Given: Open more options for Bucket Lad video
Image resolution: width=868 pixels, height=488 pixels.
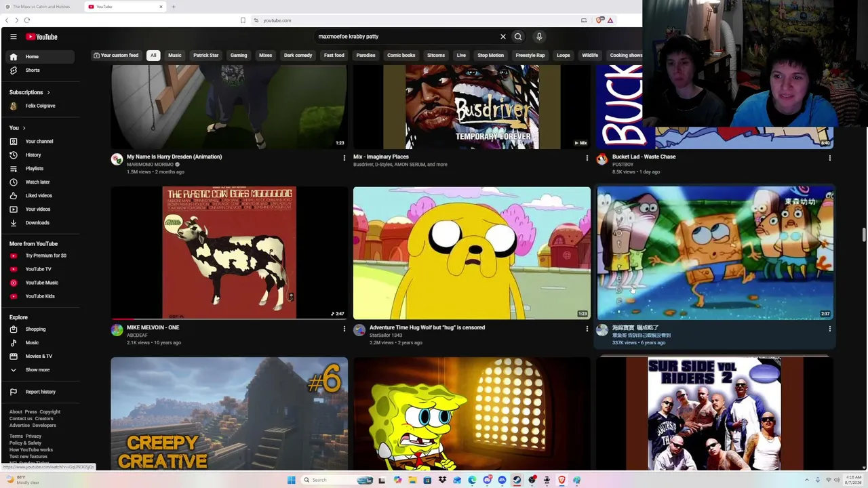Looking at the screenshot, I should click(x=829, y=158).
